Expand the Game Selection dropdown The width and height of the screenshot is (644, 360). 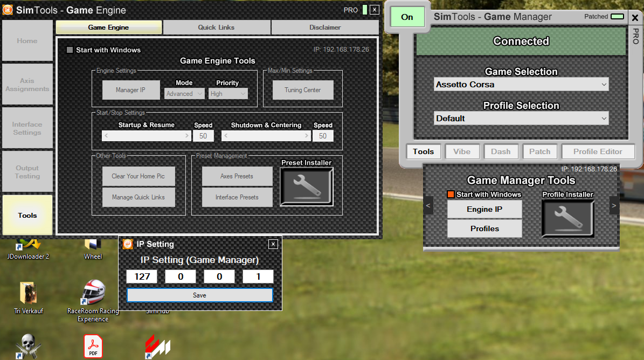tap(521, 85)
